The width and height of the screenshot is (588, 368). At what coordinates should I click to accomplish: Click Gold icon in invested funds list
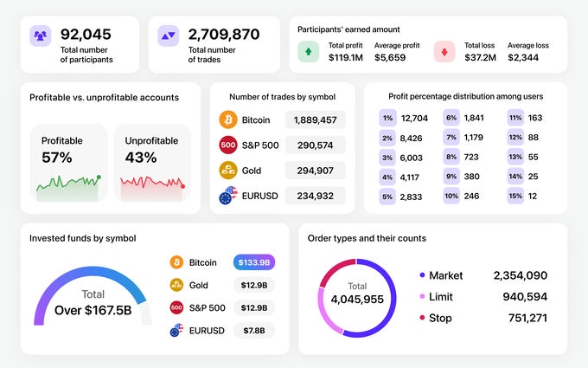176,285
